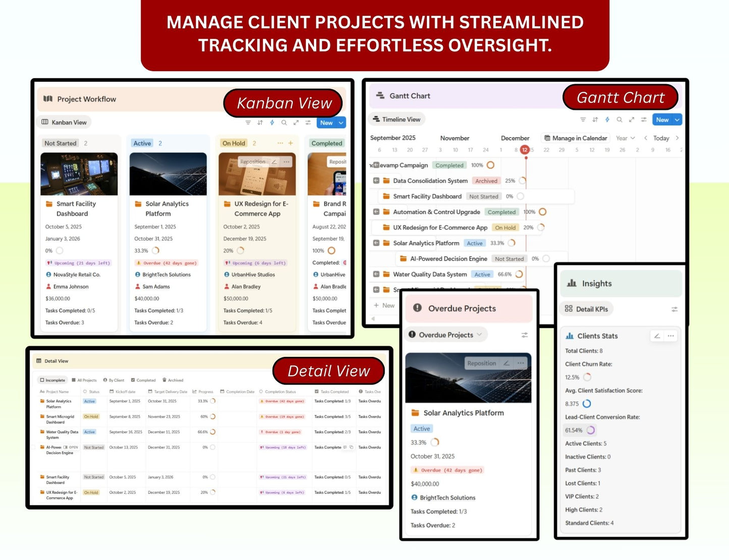Click the view settings icon in Overdue Projects panel
Screen dimensions: 729x560
click(525, 334)
